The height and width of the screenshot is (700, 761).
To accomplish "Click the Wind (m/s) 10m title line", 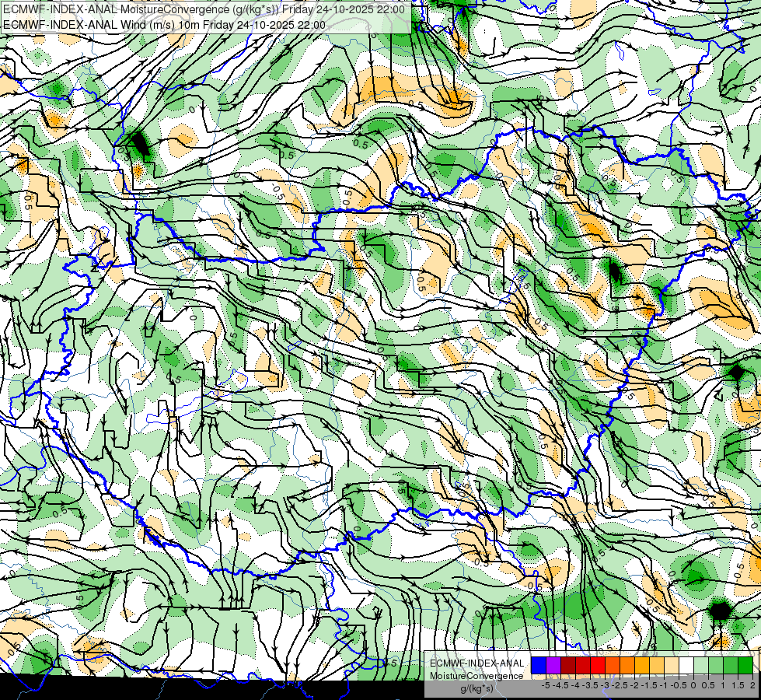I will tap(164, 25).
